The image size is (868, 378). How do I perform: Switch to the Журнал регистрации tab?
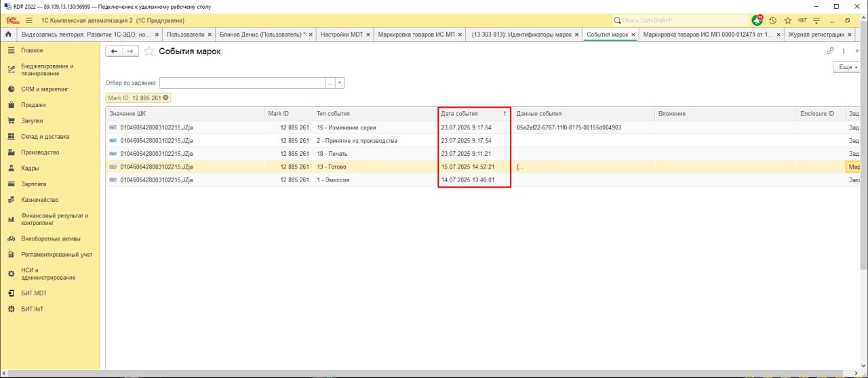pyautogui.click(x=816, y=35)
